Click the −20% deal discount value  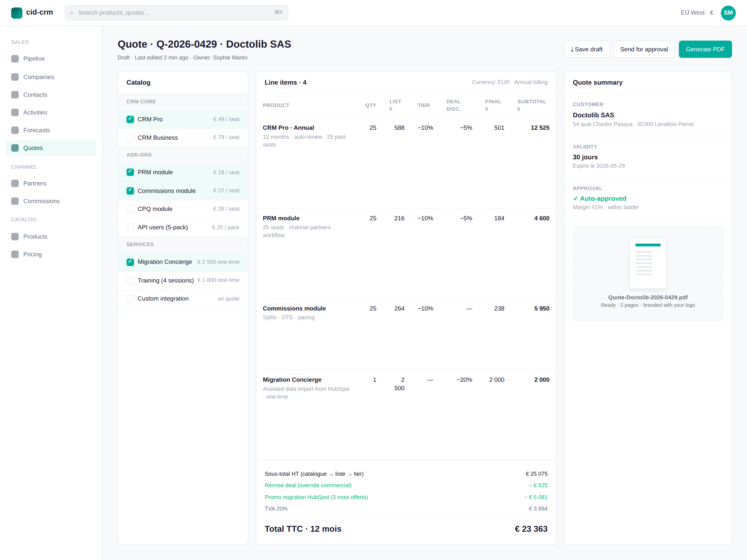tap(464, 380)
